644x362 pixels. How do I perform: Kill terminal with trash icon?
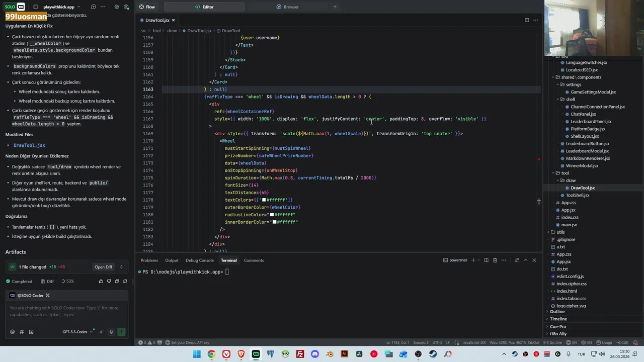click(x=495, y=260)
